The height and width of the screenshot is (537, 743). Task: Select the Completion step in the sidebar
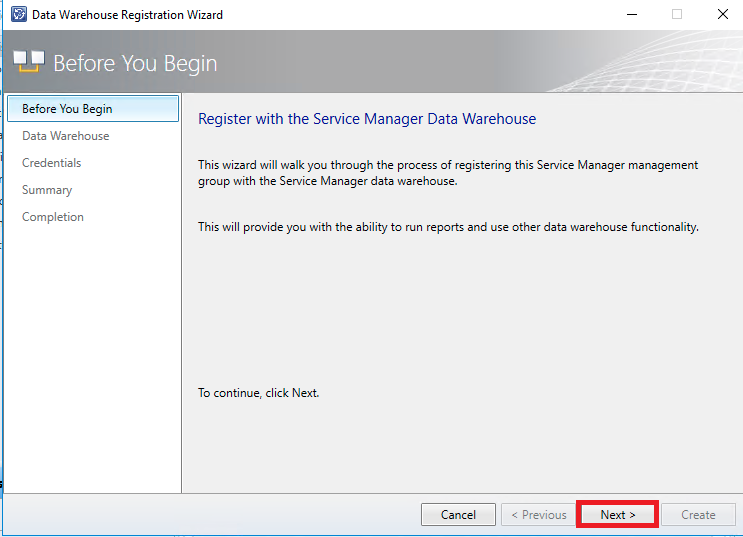coord(53,217)
